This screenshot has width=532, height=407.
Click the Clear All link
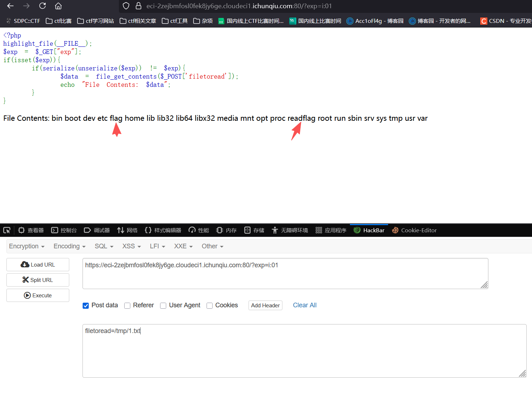(x=305, y=305)
